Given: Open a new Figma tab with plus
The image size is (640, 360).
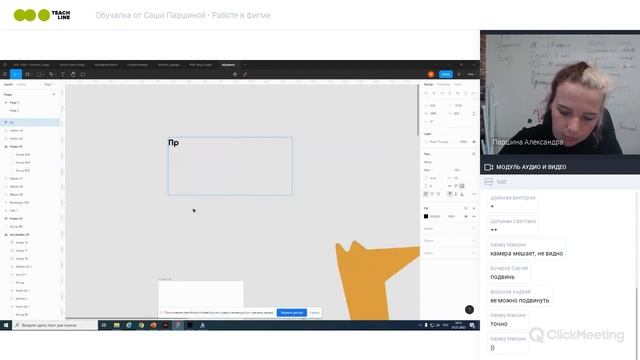Looking at the screenshot, I should coord(244,65).
